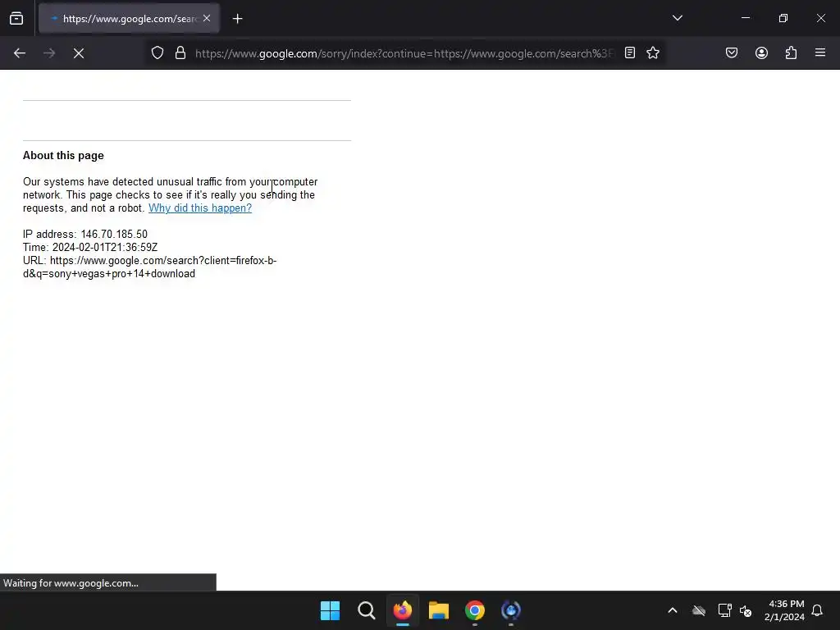Select the google.com search tab
Viewport: 840px width, 630px height.
point(129,18)
